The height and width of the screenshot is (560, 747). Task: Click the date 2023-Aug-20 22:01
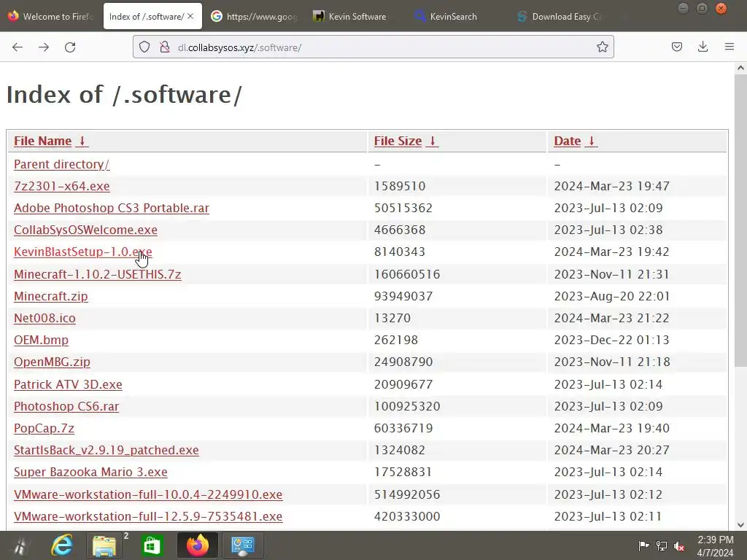click(612, 296)
